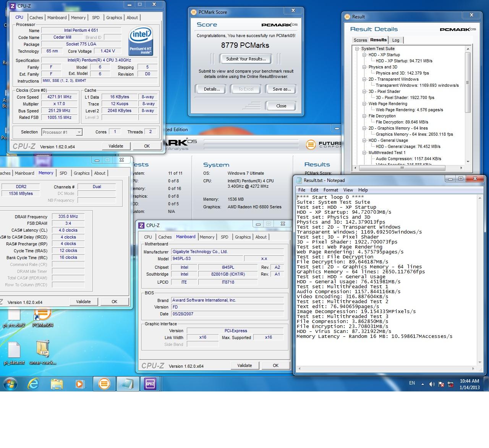Screen dimensions: 489x448
Task: Switch to the Scores tab in Result Details
Action: (x=360, y=40)
